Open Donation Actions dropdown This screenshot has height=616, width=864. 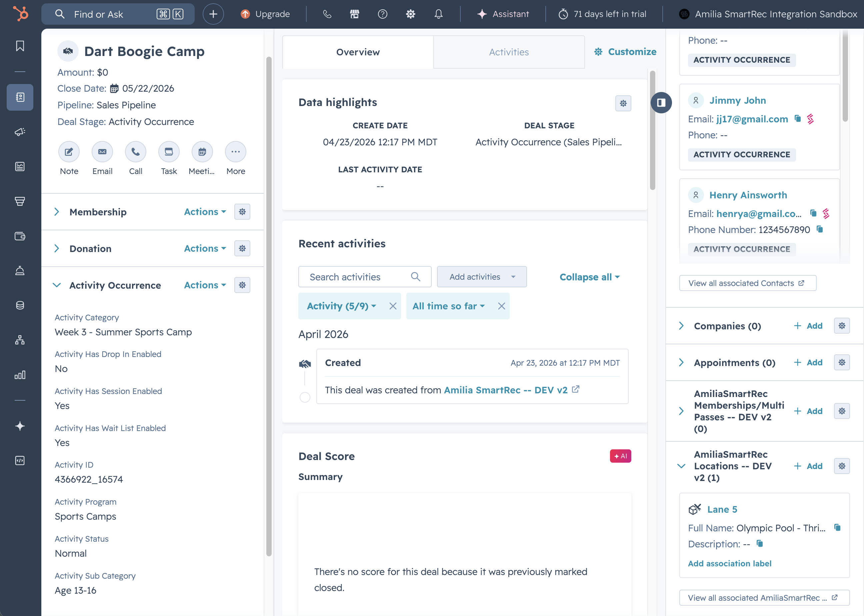(205, 248)
